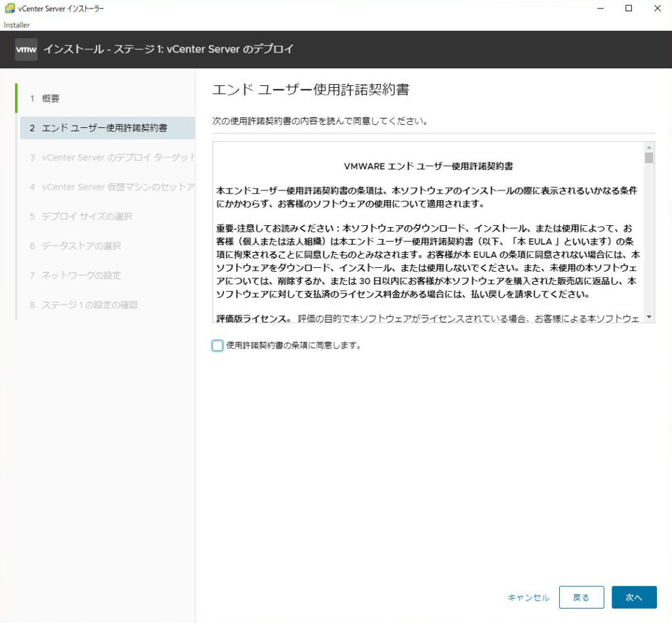Select step 2 エンド ユーザー使用許諾契約書

coord(108,128)
